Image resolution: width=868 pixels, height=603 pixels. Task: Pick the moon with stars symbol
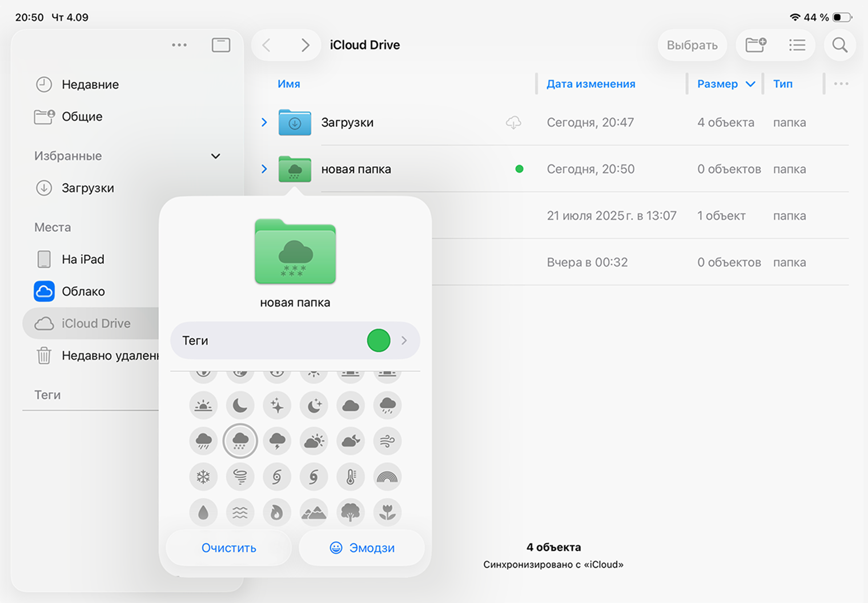tap(314, 405)
